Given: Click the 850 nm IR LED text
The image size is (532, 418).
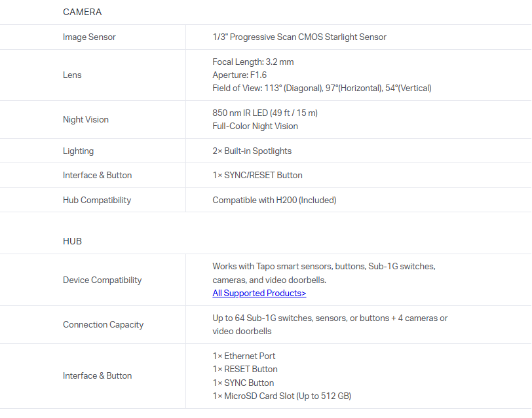Looking at the screenshot, I should (265, 113).
